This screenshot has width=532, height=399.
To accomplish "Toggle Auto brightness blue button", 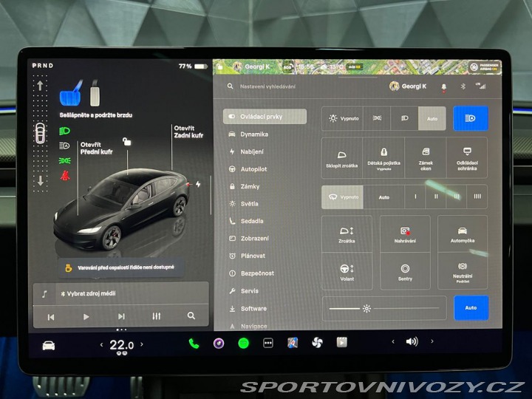I will point(471,307).
